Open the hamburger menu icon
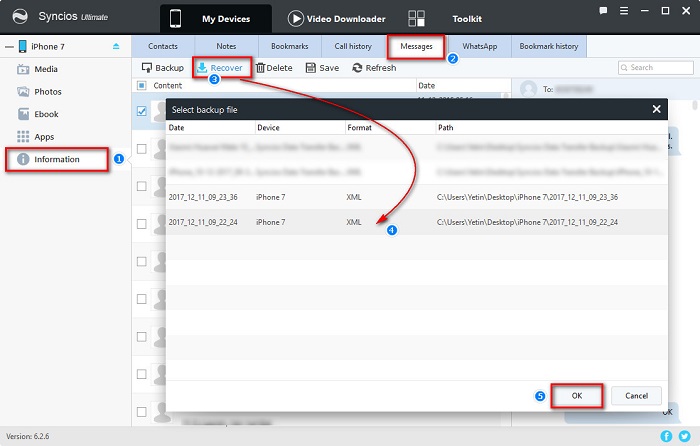Screen dimensions: 700x446 tap(624, 11)
